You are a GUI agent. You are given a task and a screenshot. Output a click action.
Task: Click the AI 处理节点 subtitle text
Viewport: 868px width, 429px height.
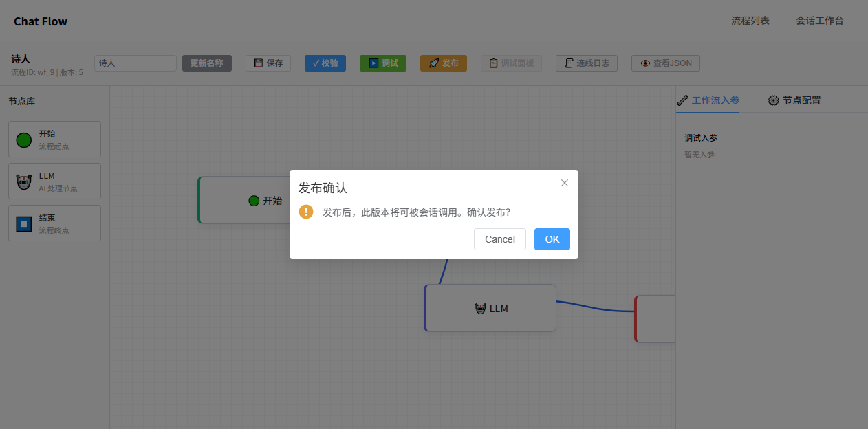coord(58,188)
